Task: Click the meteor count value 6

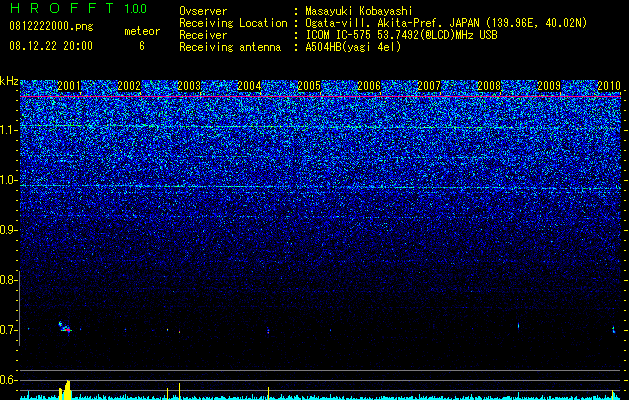Action: (142, 46)
